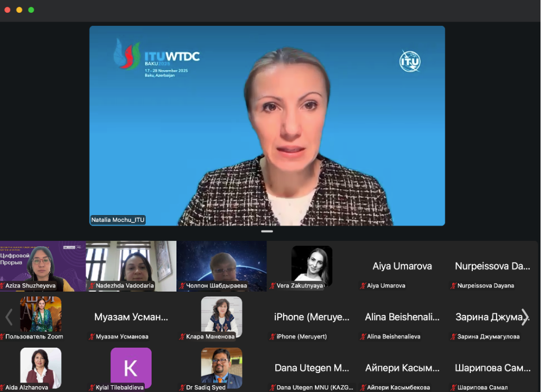Screen dimensions: 541x392
Task: Click the muted mic icon for Aiya Umarova
Action: point(363,286)
